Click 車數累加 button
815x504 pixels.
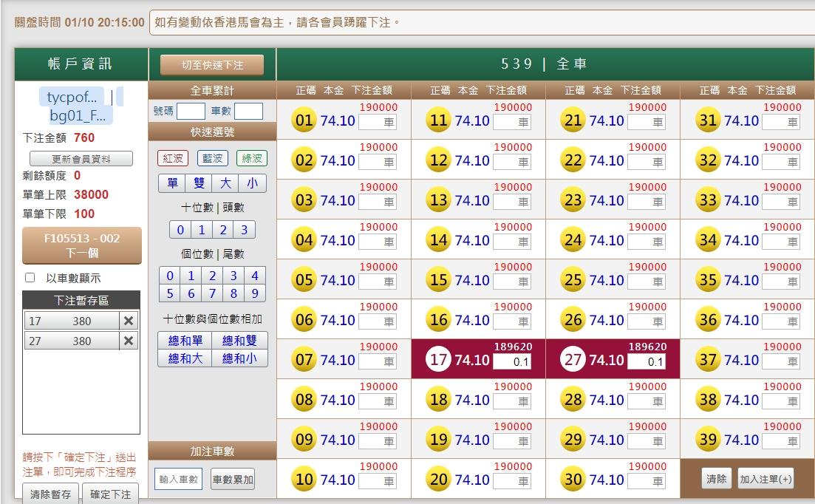[x=233, y=479]
